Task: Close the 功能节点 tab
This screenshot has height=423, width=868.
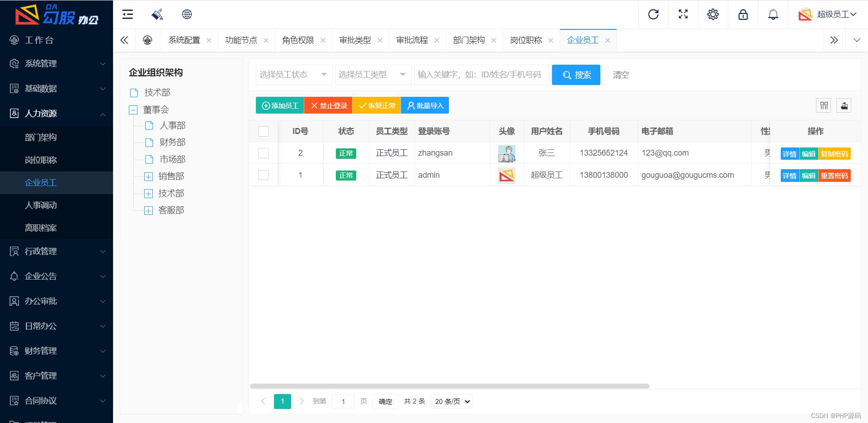Action: (266, 40)
